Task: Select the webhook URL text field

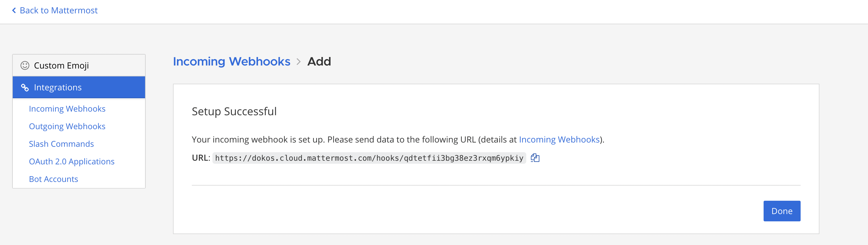Action: point(369,158)
